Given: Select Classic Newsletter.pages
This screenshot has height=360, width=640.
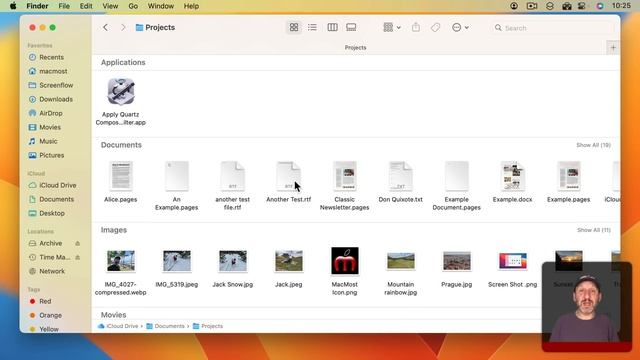Looking at the screenshot, I should click(x=344, y=176).
